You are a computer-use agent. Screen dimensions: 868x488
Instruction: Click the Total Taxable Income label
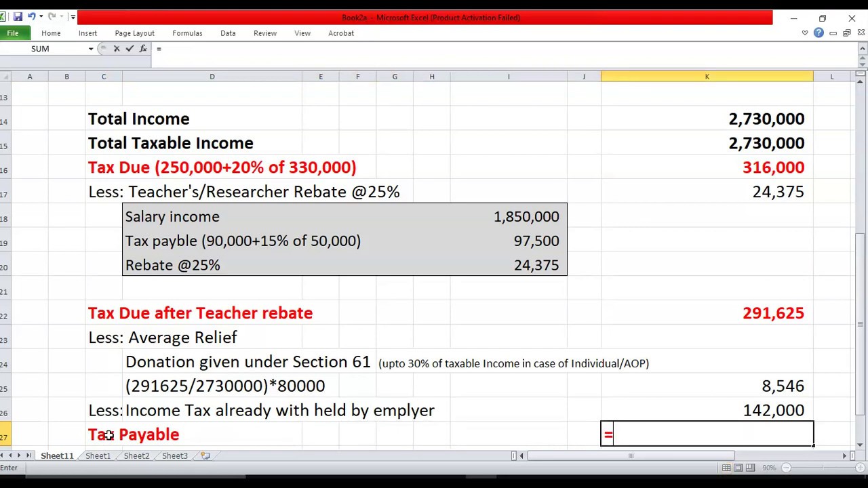click(x=170, y=143)
